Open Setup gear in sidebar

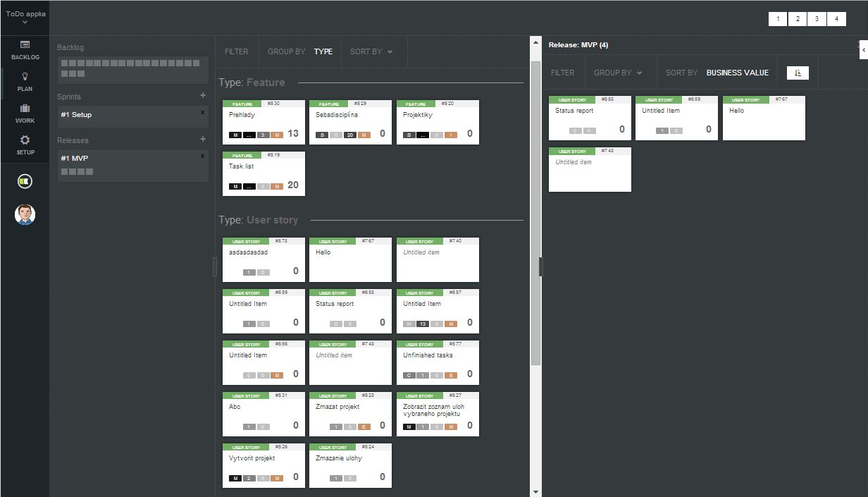click(25, 145)
